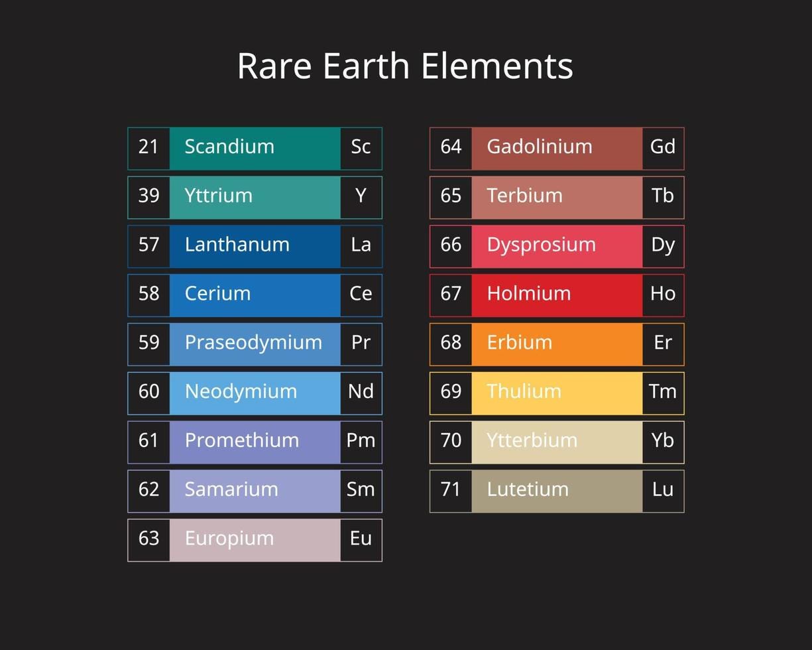This screenshot has height=650, width=812.
Task: Click the Cerium color bar
Action: pos(255,294)
